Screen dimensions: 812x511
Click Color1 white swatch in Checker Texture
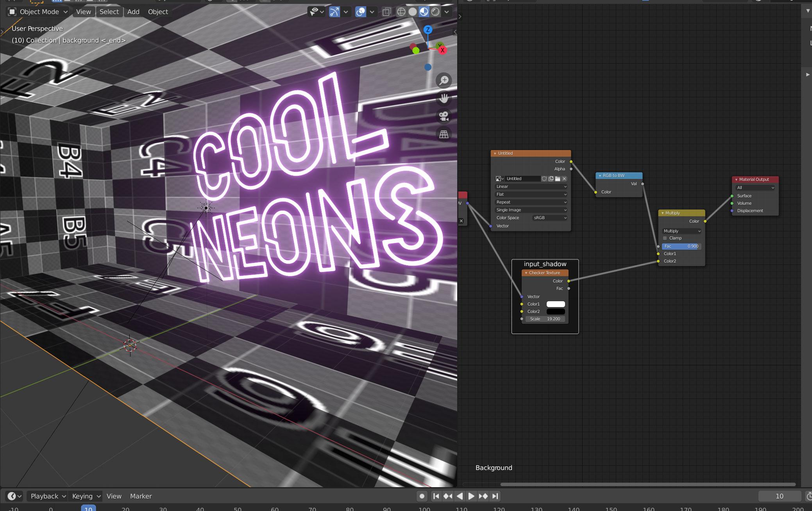555,304
